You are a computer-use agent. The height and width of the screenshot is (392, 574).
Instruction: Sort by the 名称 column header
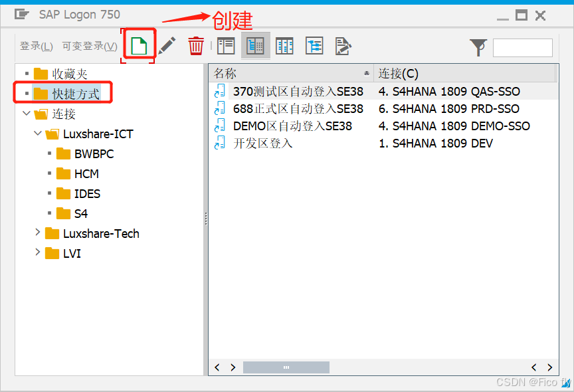pos(291,73)
